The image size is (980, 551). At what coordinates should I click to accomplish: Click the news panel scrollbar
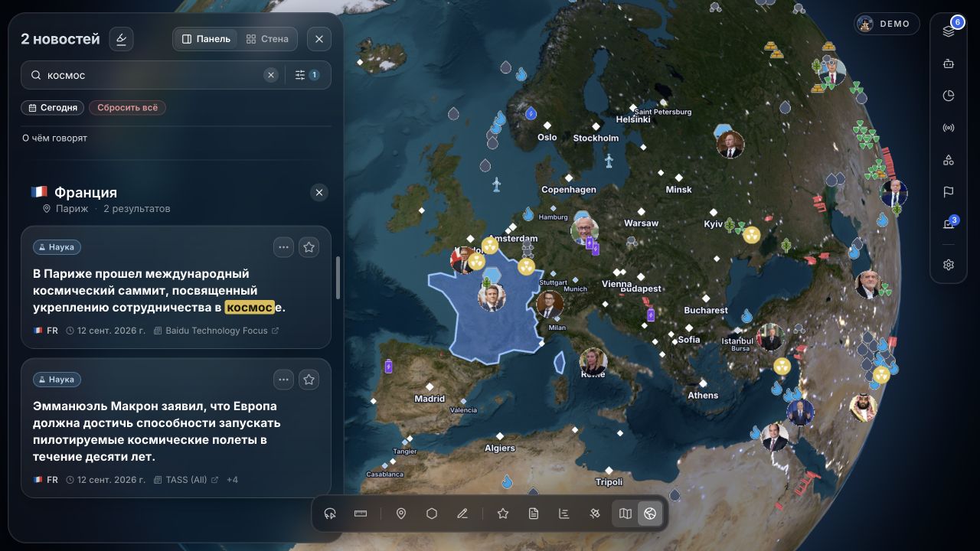coord(338,278)
